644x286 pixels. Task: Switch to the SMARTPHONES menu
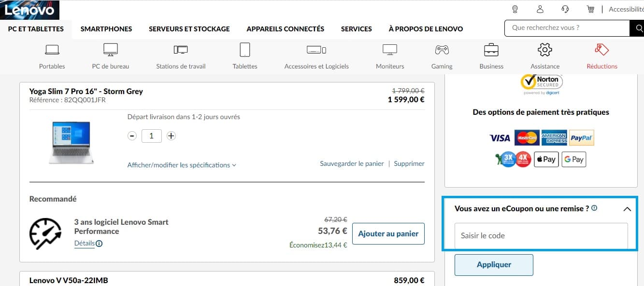pyautogui.click(x=106, y=28)
